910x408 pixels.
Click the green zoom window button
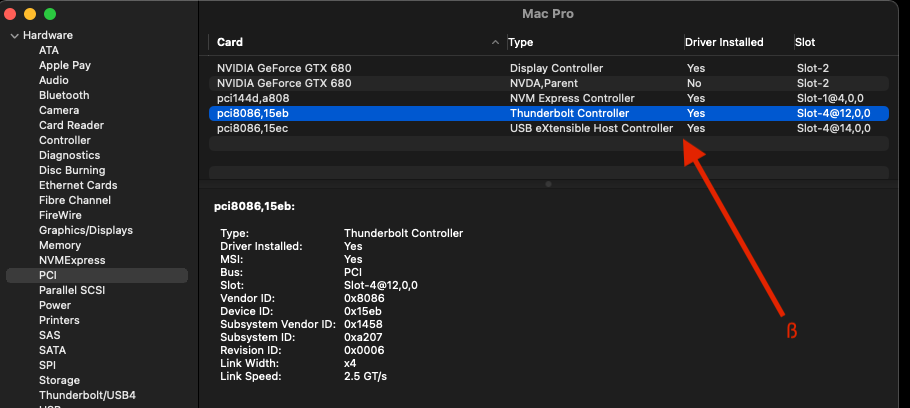click(x=50, y=15)
